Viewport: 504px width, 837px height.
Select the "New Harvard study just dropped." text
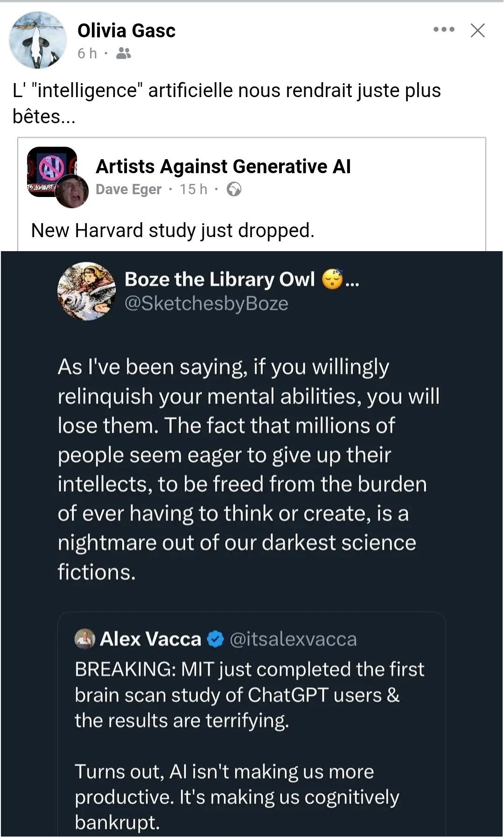coord(173,230)
